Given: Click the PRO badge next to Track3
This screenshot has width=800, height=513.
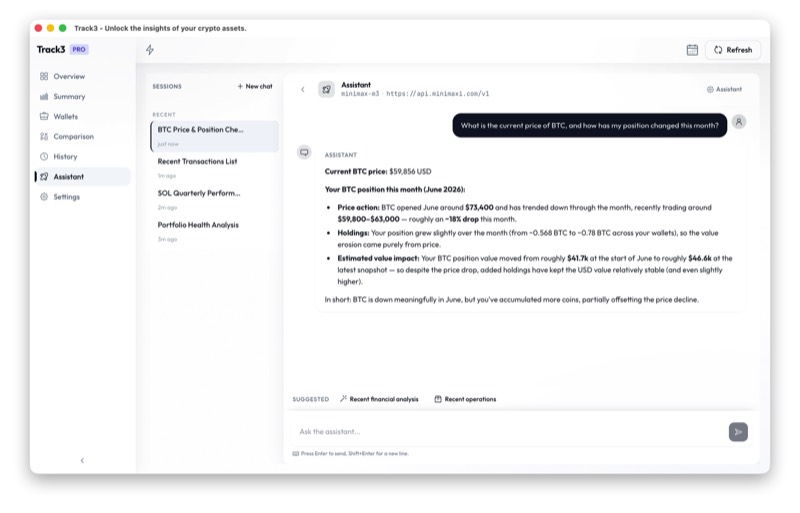Looking at the screenshot, I should coord(79,50).
